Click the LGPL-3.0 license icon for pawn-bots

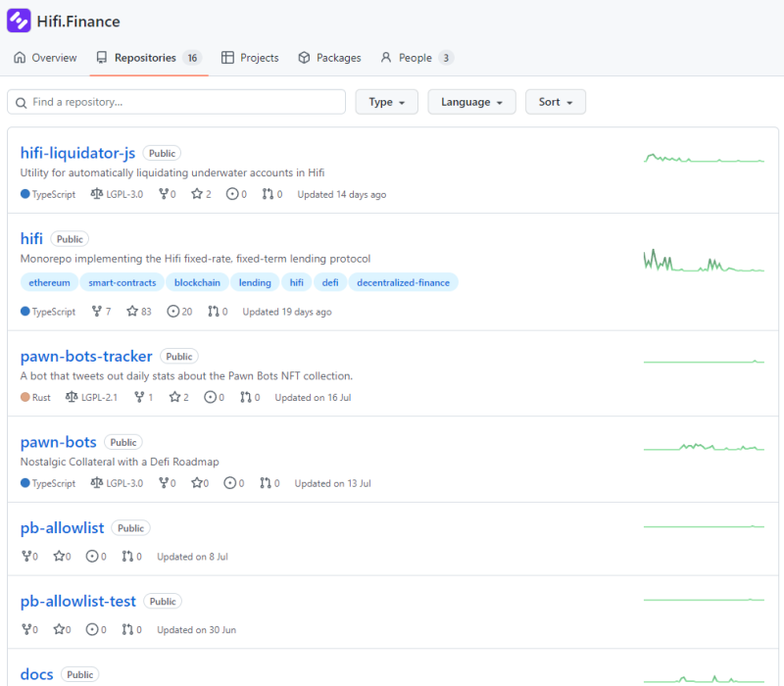pos(96,483)
